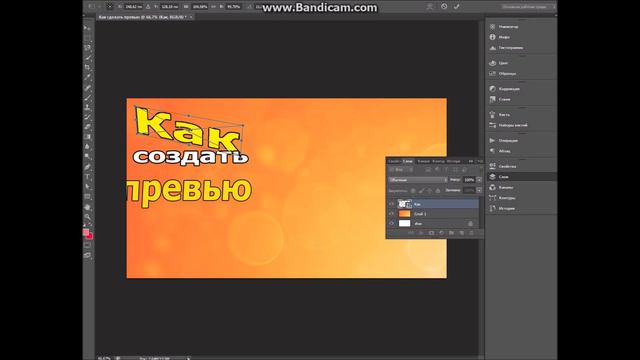Open the workspace switcher dropdown
The image size is (640, 360).
coord(529,7)
